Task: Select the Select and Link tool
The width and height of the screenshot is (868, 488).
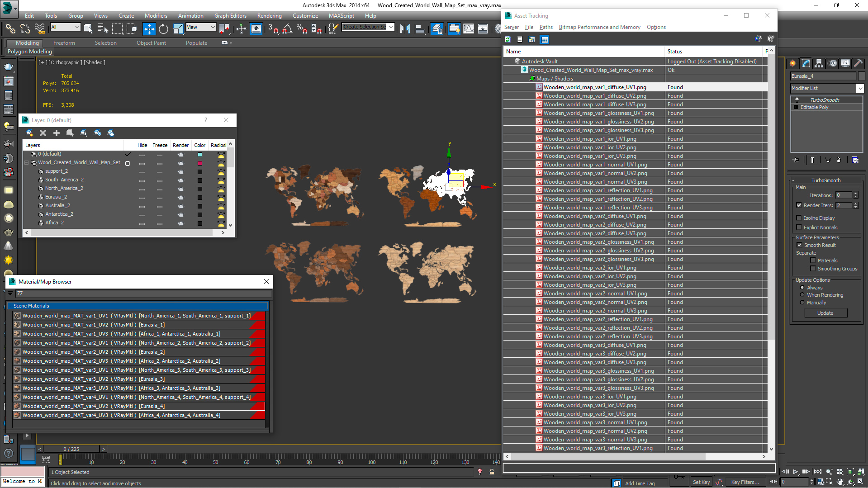Action: coord(10,29)
